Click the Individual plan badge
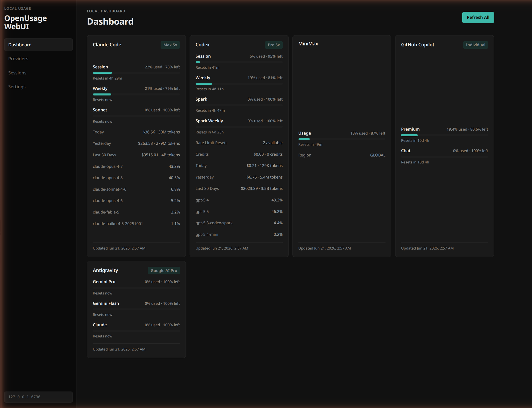Screen dimensions: 532x408 tap(475, 45)
